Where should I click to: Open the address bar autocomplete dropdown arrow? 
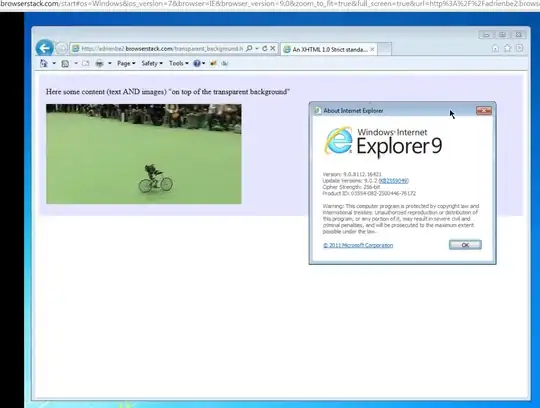point(257,49)
